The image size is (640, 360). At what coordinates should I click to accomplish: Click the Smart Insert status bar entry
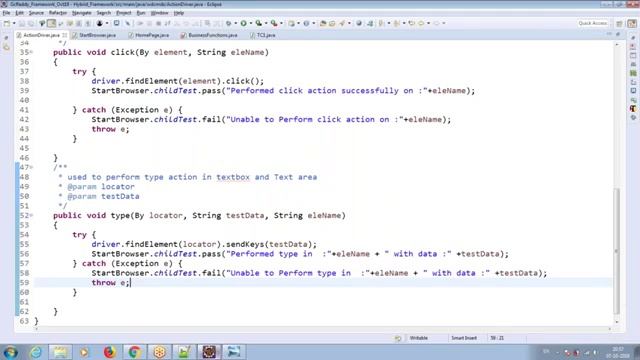(464, 338)
